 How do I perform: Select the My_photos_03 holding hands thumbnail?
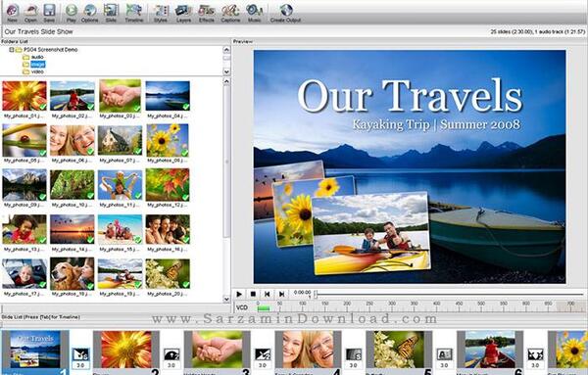pyautogui.click(x=120, y=96)
